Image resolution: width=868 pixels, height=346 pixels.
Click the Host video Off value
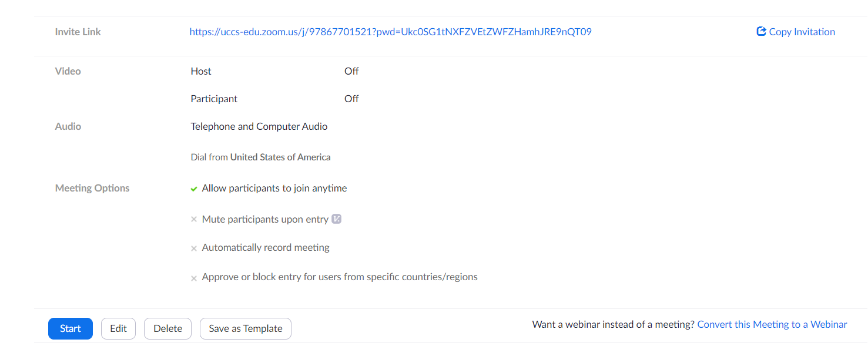[x=351, y=71]
